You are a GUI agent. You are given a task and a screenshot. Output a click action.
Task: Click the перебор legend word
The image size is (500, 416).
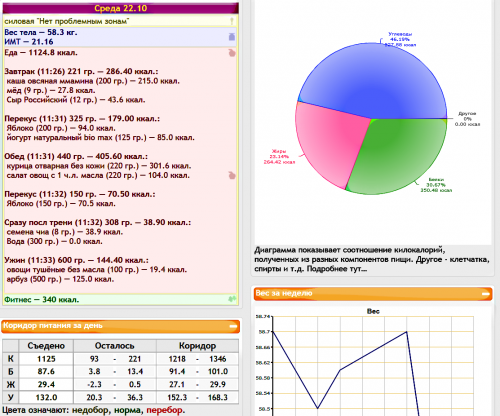[164, 410]
